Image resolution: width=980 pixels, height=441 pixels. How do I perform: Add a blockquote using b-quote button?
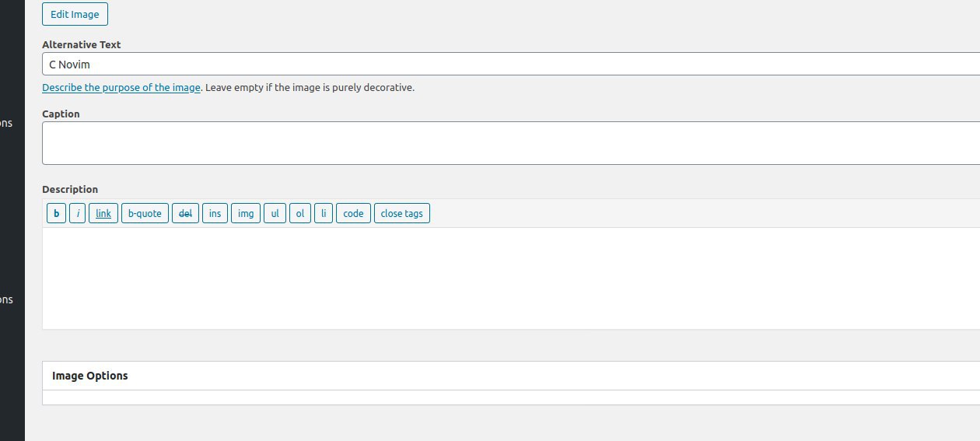tap(145, 213)
